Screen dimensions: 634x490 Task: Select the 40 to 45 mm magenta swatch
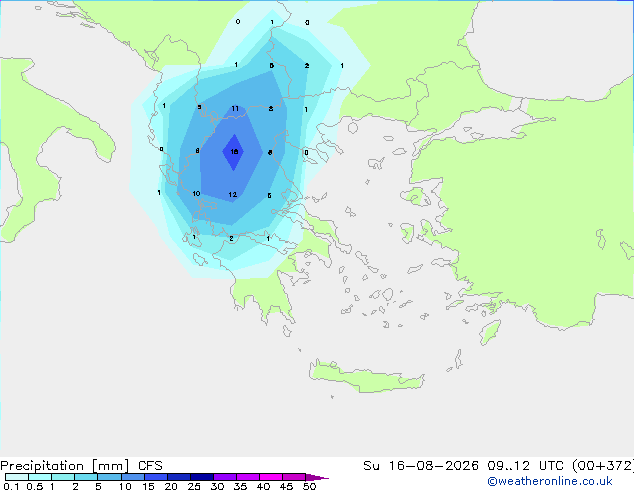pos(271,477)
